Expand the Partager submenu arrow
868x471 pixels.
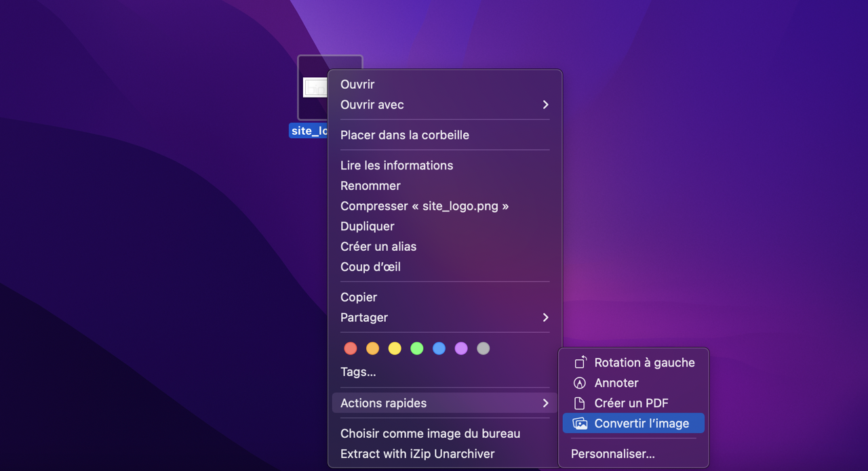pos(545,318)
